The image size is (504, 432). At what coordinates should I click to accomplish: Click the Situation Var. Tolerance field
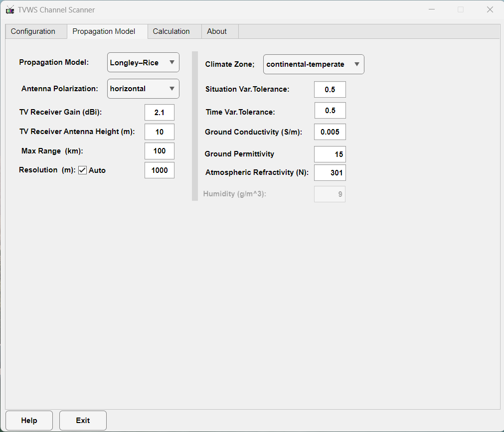click(330, 90)
